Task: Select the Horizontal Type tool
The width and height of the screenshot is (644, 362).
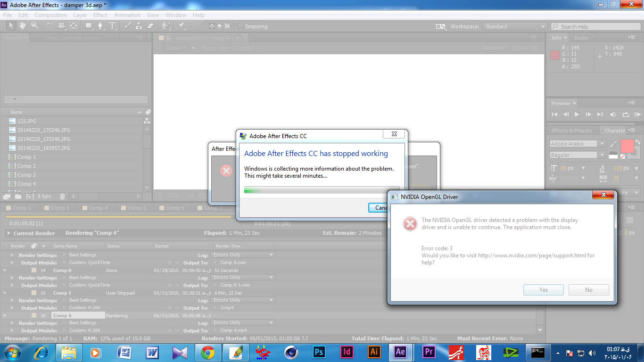Action: [113, 26]
